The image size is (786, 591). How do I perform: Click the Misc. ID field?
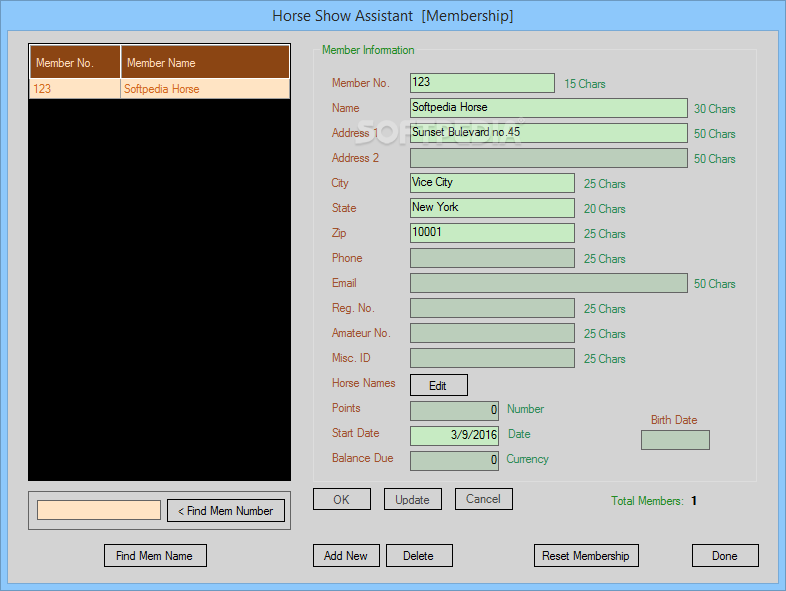[x=492, y=358]
